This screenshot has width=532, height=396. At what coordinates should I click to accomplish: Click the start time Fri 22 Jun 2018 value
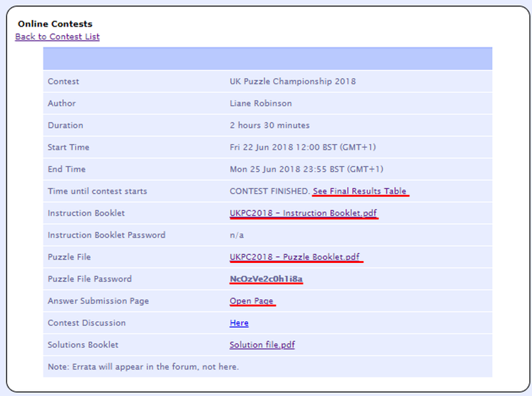tap(303, 147)
